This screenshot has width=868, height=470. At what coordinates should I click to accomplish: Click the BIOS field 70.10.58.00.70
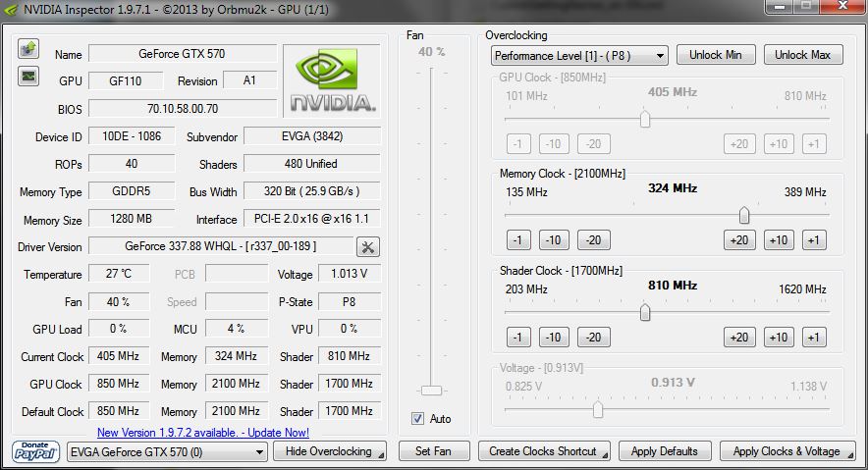coord(182,108)
